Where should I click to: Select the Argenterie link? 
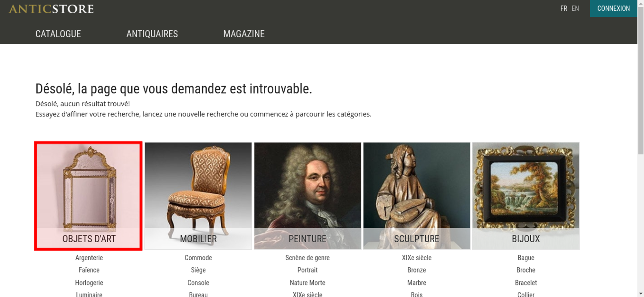pyautogui.click(x=89, y=258)
